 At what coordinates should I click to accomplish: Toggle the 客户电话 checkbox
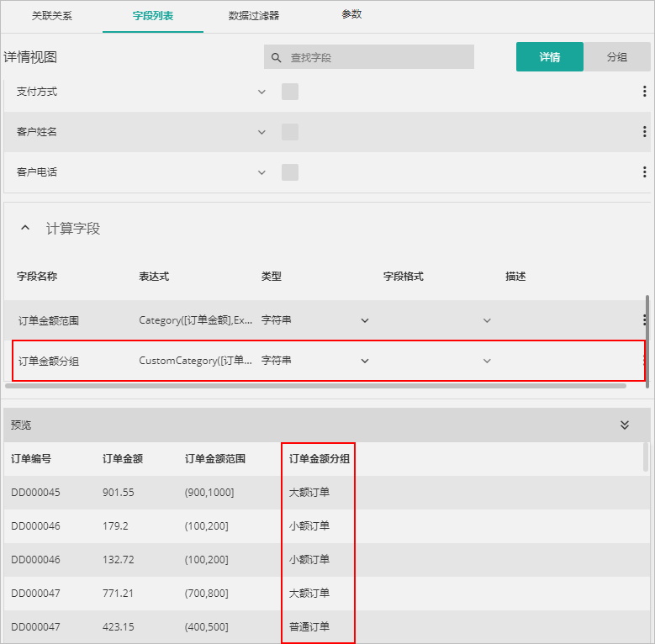coord(290,172)
